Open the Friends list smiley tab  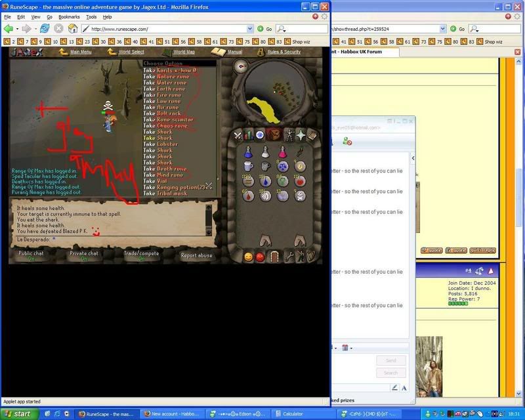[249, 257]
